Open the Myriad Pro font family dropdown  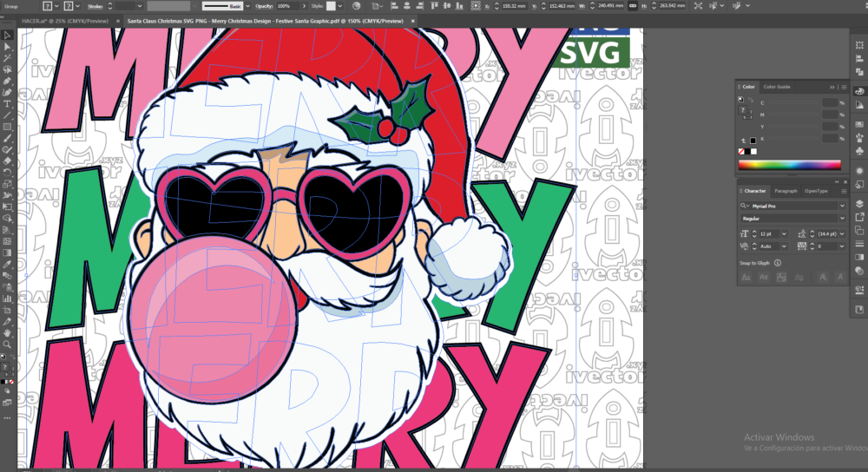[842, 206]
